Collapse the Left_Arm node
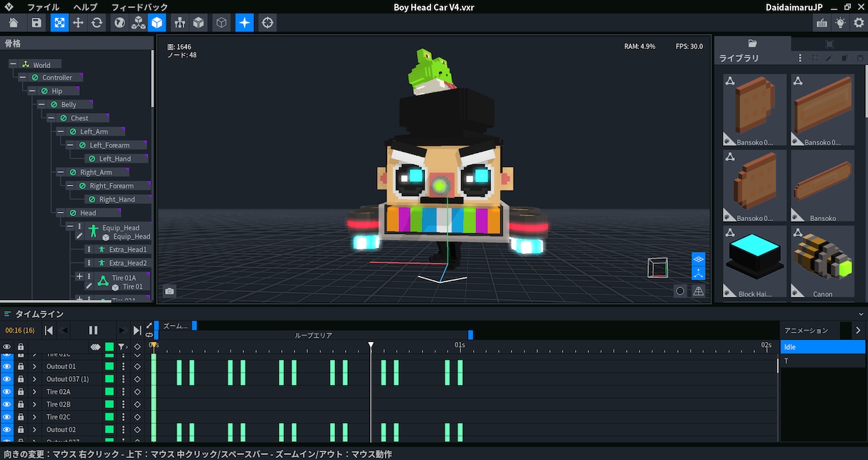Screen dimensions: 868x460 (61, 132)
